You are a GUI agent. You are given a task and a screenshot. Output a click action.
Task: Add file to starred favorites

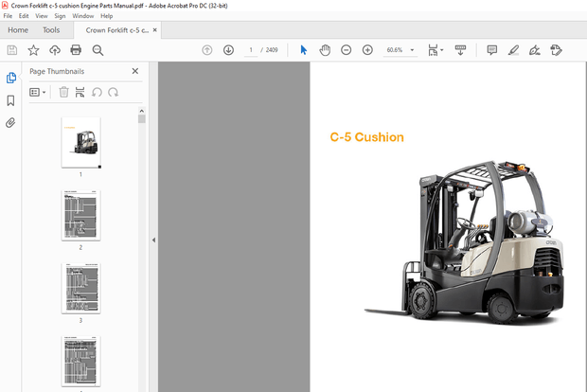click(33, 50)
